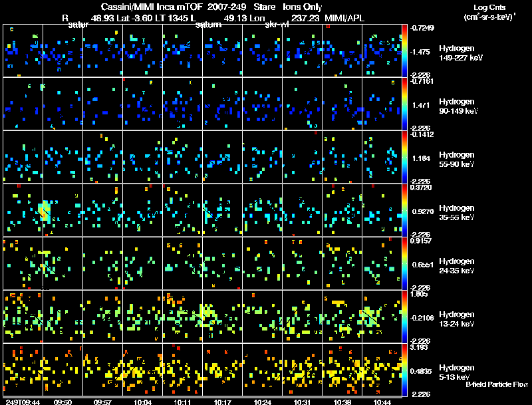
Task: Click the Hydrogen 35-55 keV row label
Action: (x=457, y=213)
